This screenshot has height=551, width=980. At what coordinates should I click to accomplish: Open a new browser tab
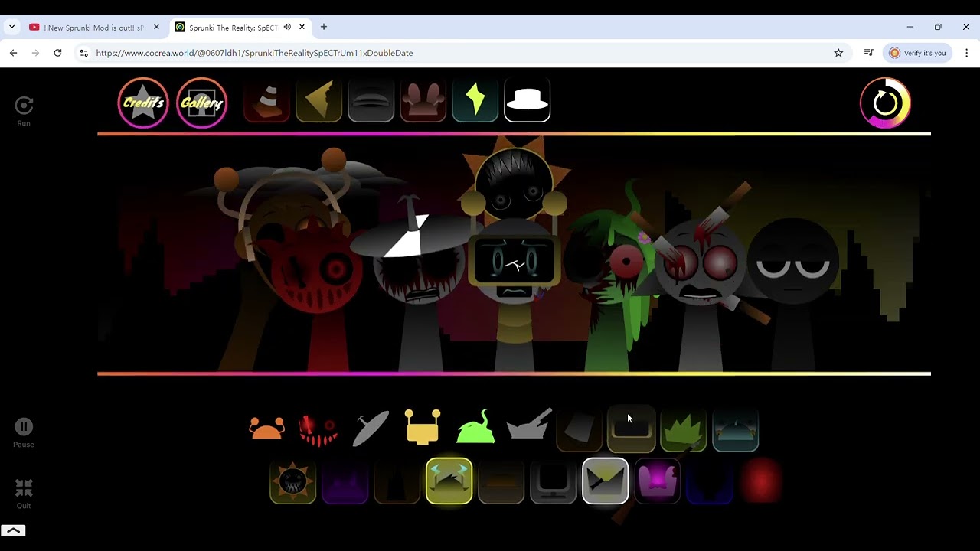tap(324, 27)
